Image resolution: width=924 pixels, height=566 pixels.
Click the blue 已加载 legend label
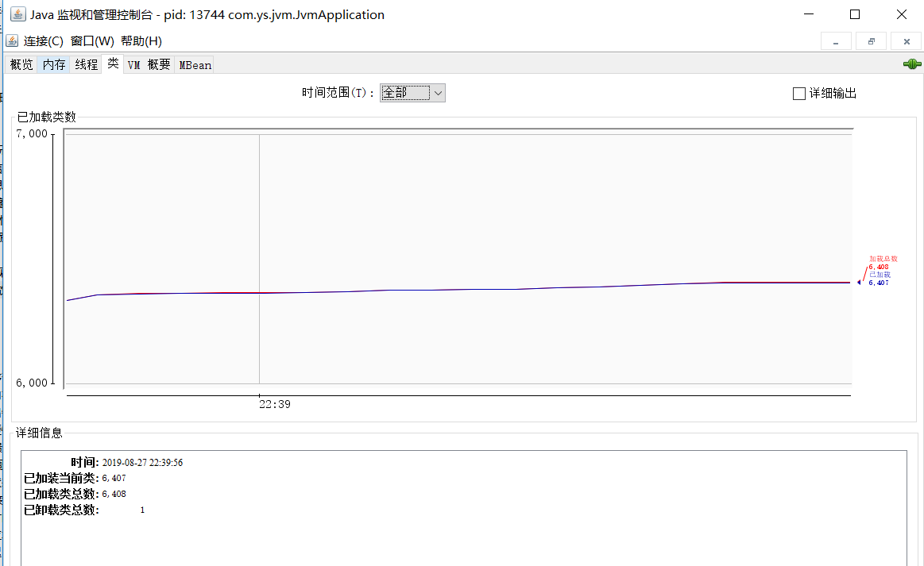pos(880,275)
